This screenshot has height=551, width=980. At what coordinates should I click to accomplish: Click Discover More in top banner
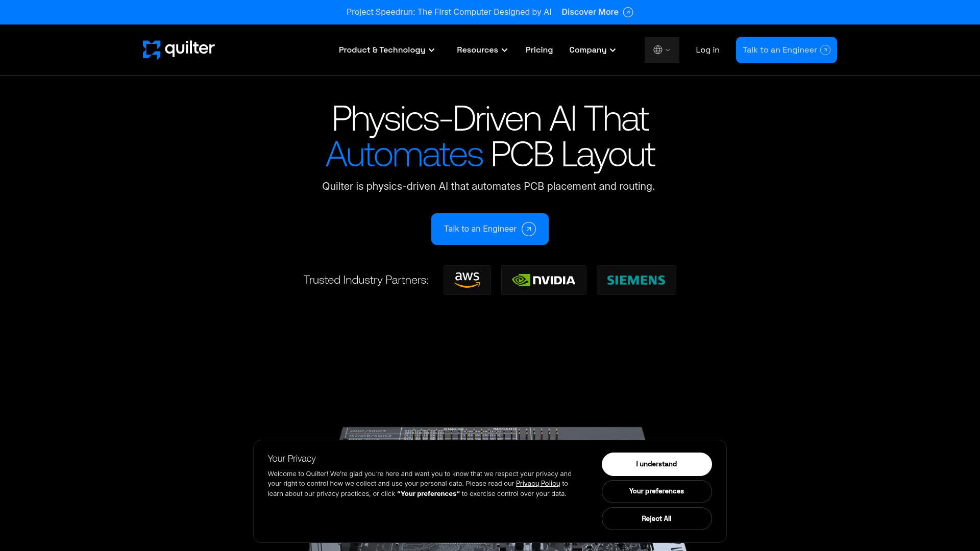point(590,12)
